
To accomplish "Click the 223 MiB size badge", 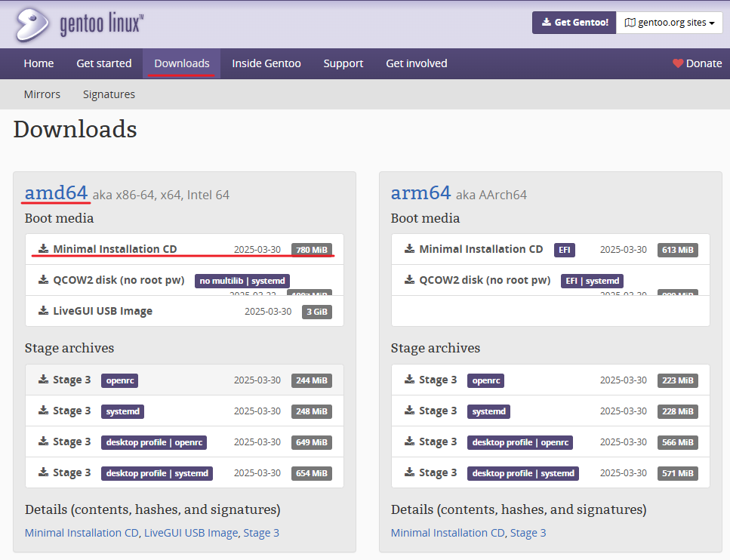I will 677,380.
